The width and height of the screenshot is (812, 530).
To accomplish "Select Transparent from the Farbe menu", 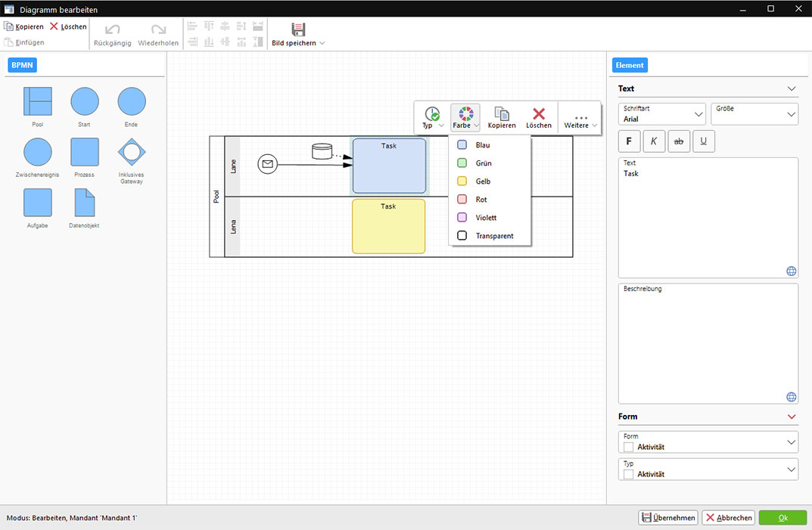I will (494, 236).
